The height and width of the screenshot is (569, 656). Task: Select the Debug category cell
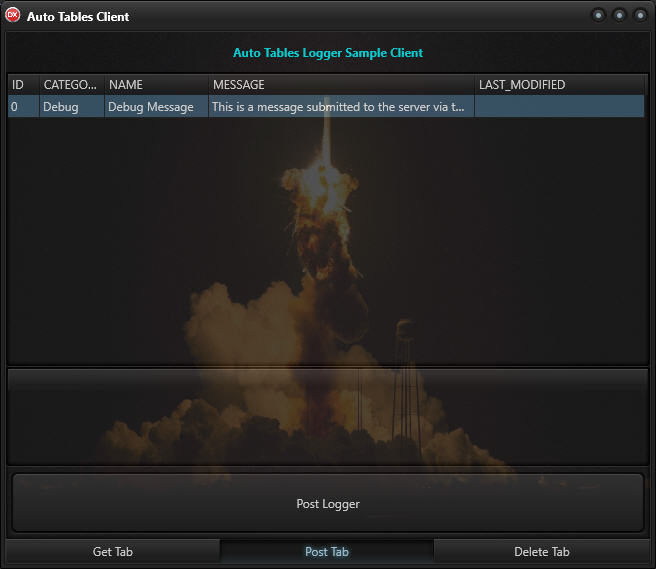(x=71, y=107)
